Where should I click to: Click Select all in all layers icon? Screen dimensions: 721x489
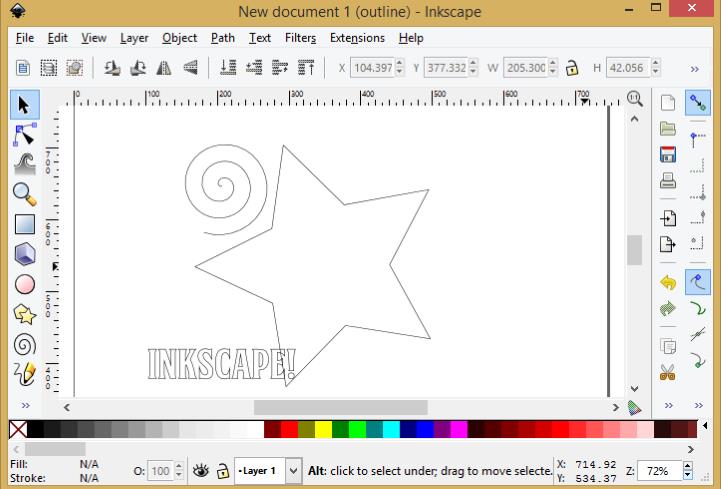click(49, 68)
